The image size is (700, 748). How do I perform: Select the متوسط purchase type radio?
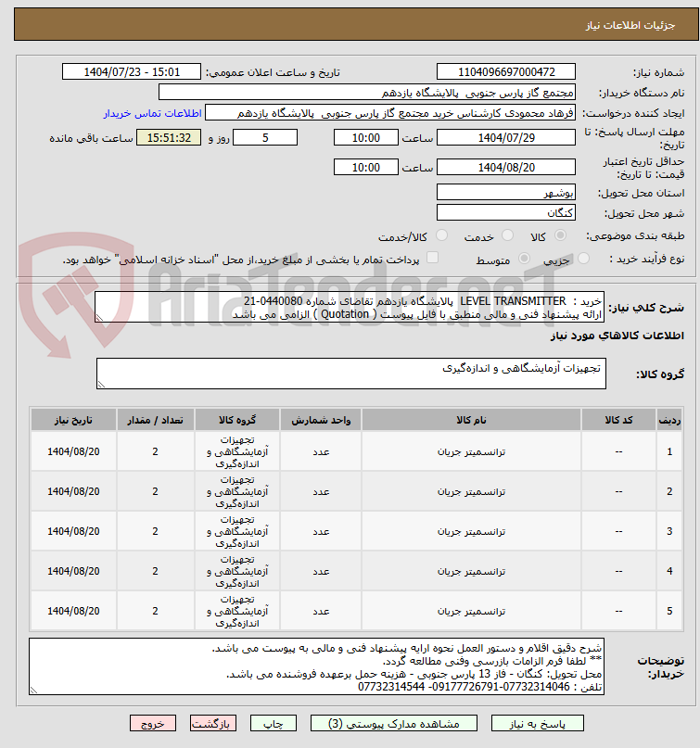click(524, 259)
